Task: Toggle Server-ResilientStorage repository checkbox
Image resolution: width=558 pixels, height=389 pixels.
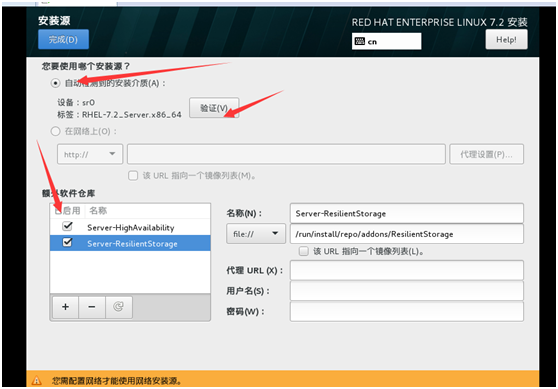Action: [x=67, y=243]
